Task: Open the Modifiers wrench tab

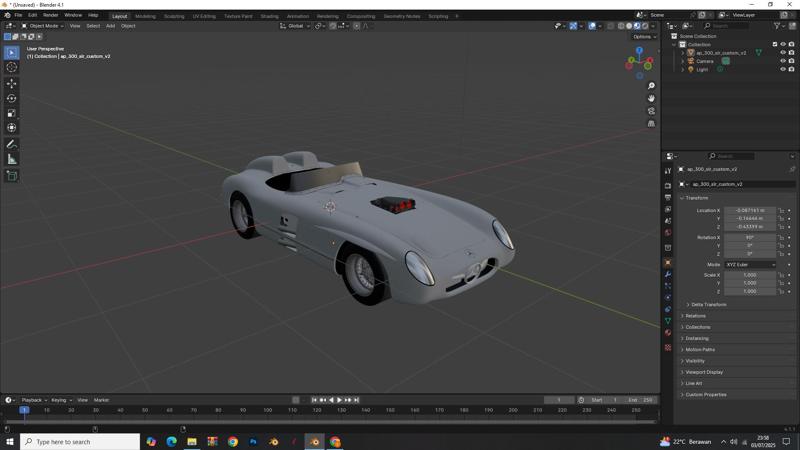Action: tap(668, 274)
